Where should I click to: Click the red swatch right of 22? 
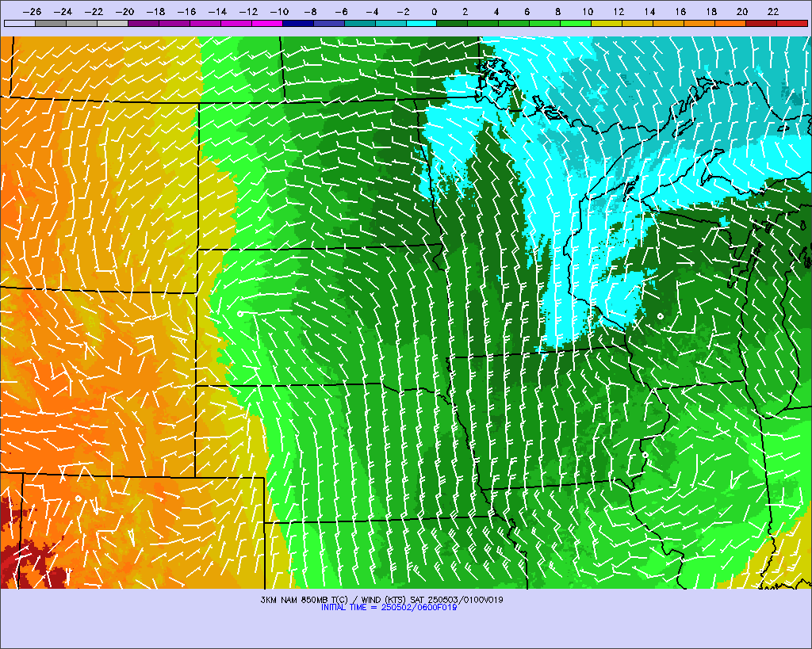point(792,23)
